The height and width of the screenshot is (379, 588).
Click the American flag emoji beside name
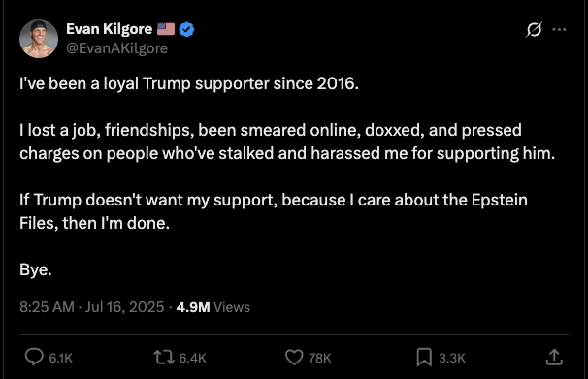(x=166, y=29)
